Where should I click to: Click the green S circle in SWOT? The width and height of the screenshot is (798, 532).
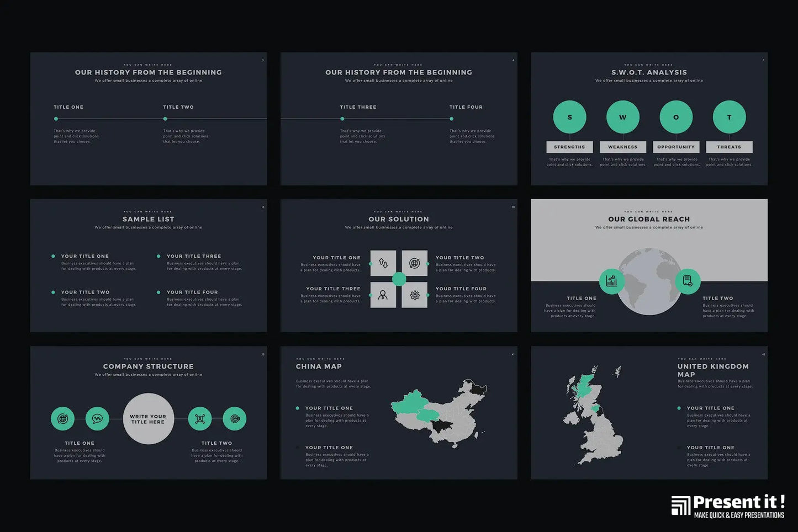coord(569,117)
